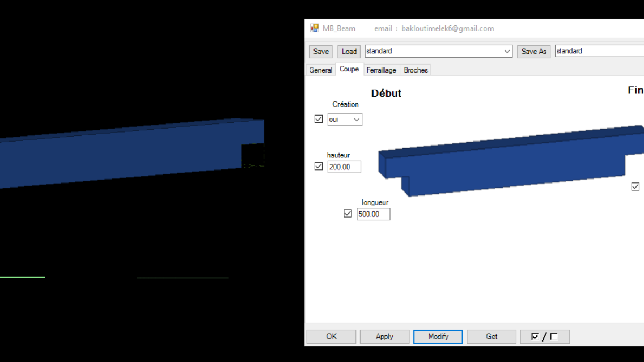The height and width of the screenshot is (362, 644).
Task: Click the Save button
Action: pyautogui.click(x=320, y=51)
